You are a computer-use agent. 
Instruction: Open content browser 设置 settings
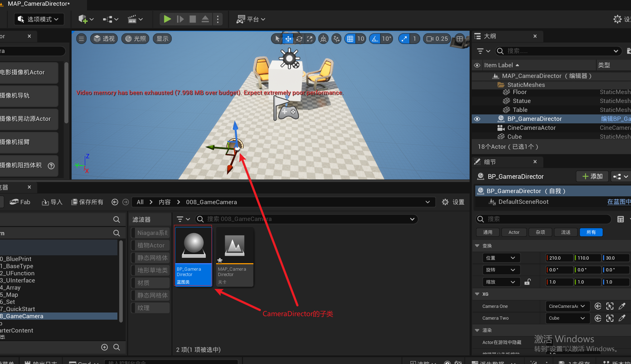coord(453,202)
